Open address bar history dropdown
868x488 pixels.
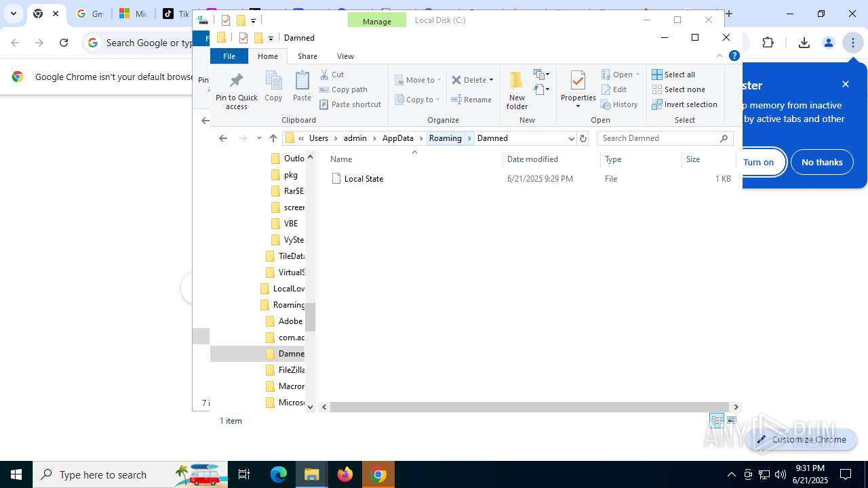point(571,138)
